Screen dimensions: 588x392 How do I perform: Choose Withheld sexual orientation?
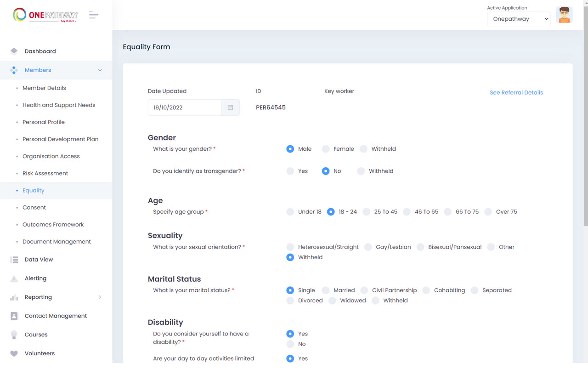click(290, 257)
